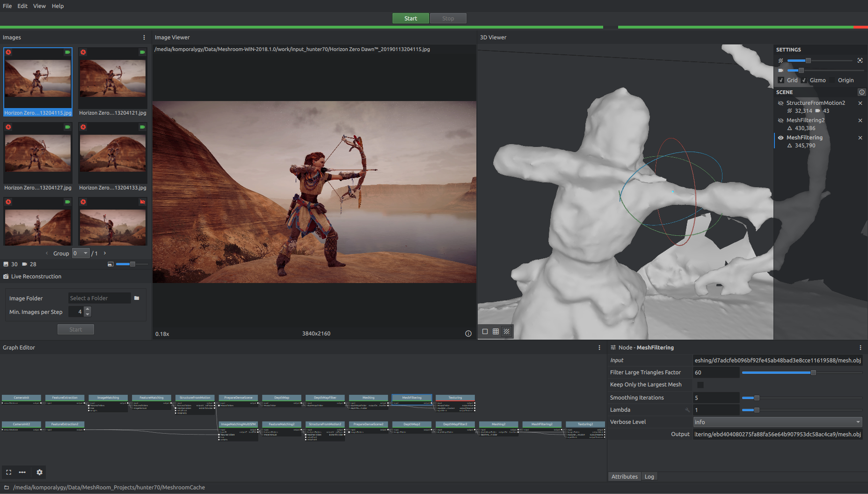Open the Group number dropdown
Image resolution: width=868 pixels, height=494 pixels.
(81, 253)
